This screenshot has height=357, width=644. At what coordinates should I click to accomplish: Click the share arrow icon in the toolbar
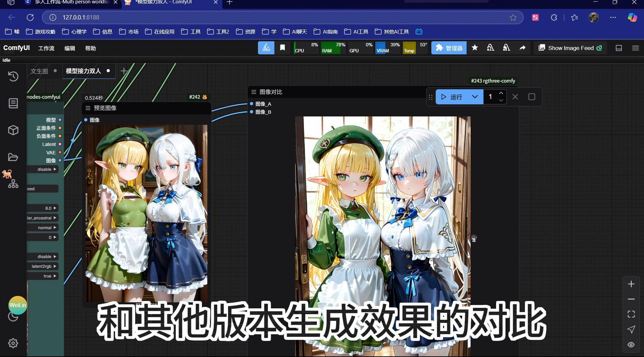(522, 48)
